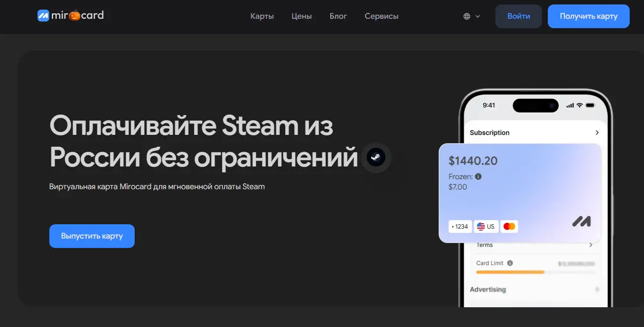Click the phone's battery status icon
The height and width of the screenshot is (327, 644).
click(x=590, y=105)
